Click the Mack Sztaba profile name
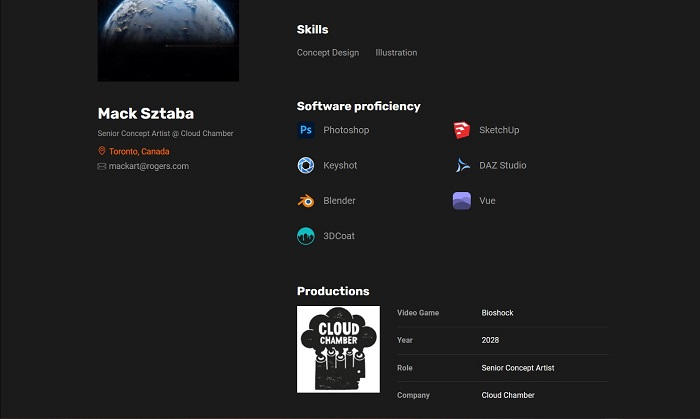This screenshot has width=700, height=419. [146, 113]
